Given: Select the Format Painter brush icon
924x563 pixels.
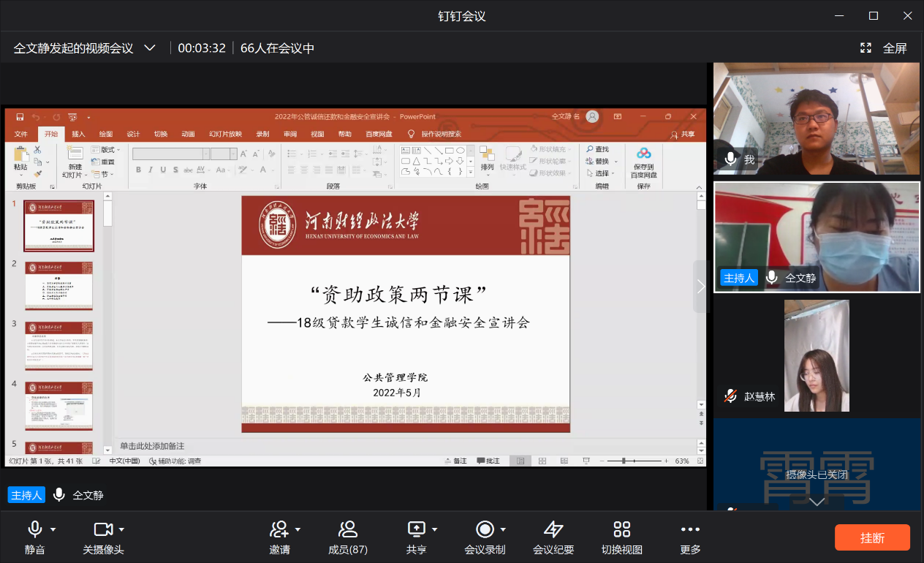Looking at the screenshot, I should (x=38, y=174).
